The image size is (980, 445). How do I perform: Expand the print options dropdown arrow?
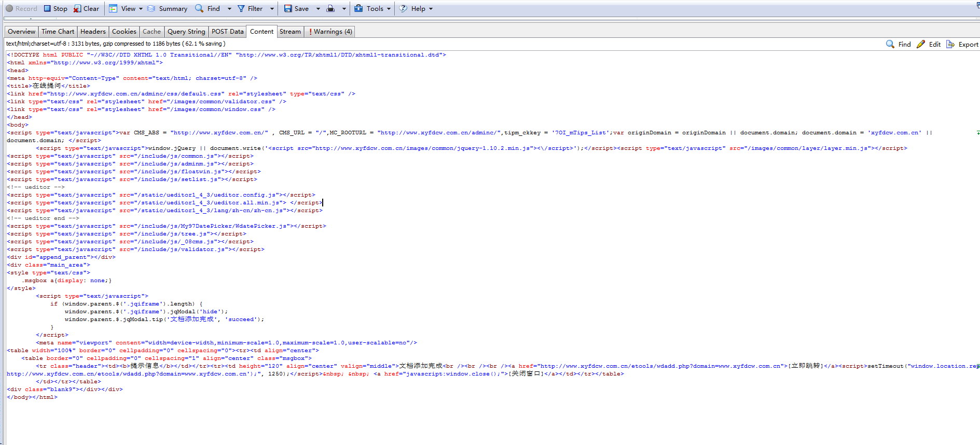[x=343, y=9]
